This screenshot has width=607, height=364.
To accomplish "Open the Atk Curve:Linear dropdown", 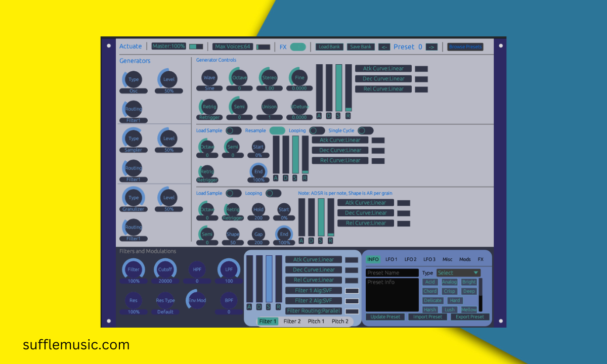I will (383, 68).
